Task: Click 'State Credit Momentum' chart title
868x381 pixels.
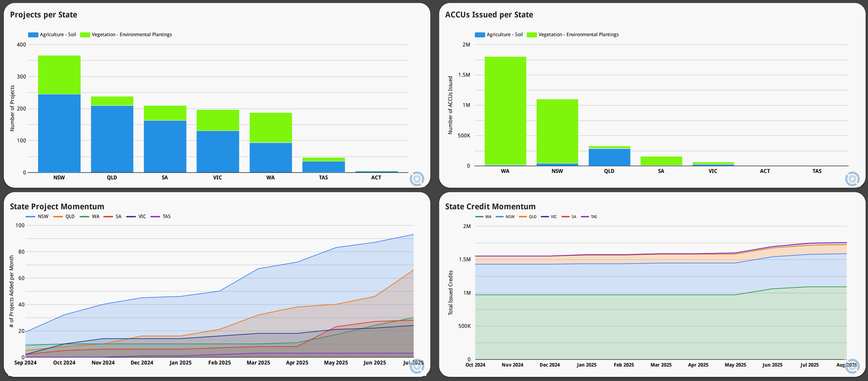Action: tap(490, 206)
